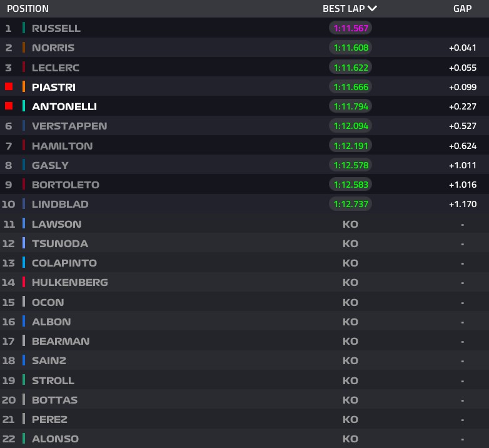Image resolution: width=489 pixels, height=448 pixels.
Task: Click Russell's purple 1:11.567 lap time pill
Action: pyautogui.click(x=351, y=28)
